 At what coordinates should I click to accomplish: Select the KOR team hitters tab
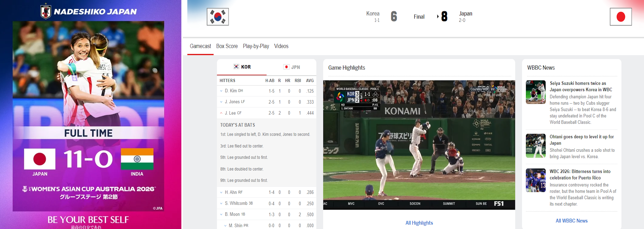(242, 67)
